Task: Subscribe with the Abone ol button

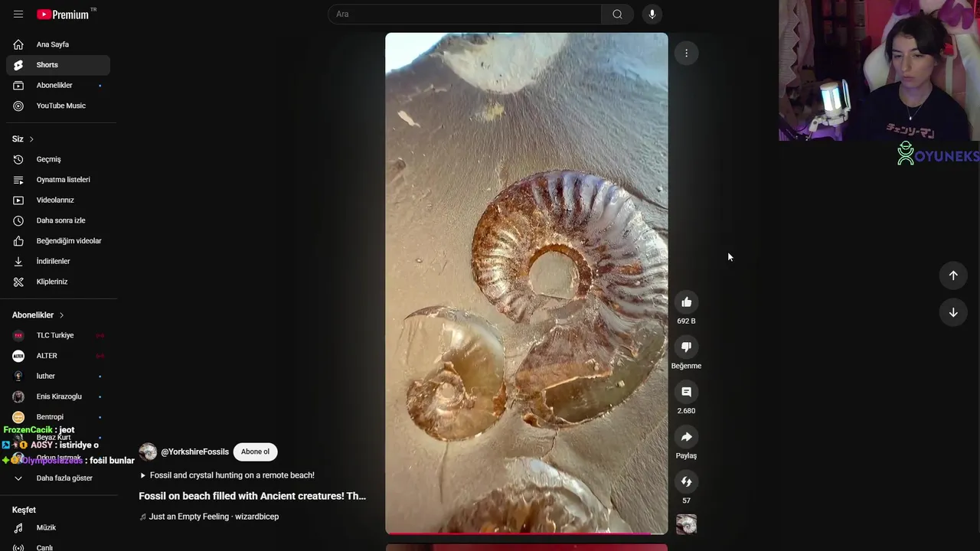Action: point(255,452)
